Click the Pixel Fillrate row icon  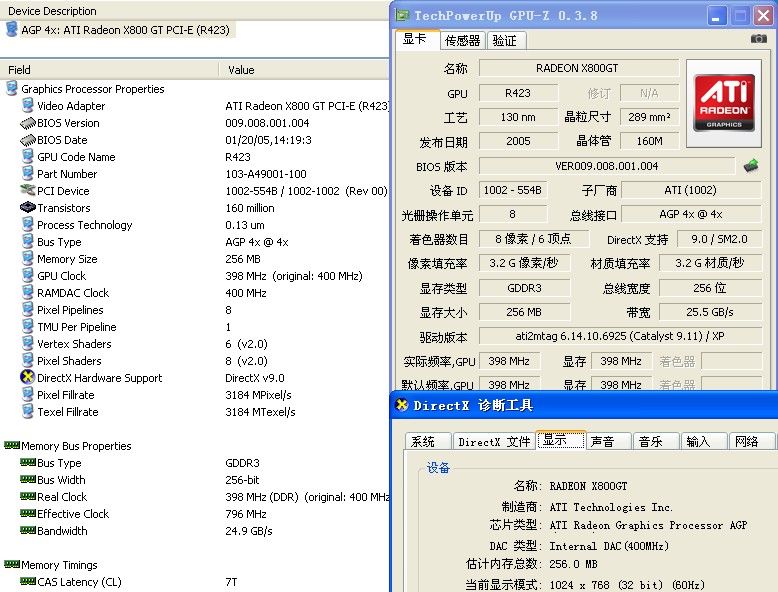coord(28,395)
